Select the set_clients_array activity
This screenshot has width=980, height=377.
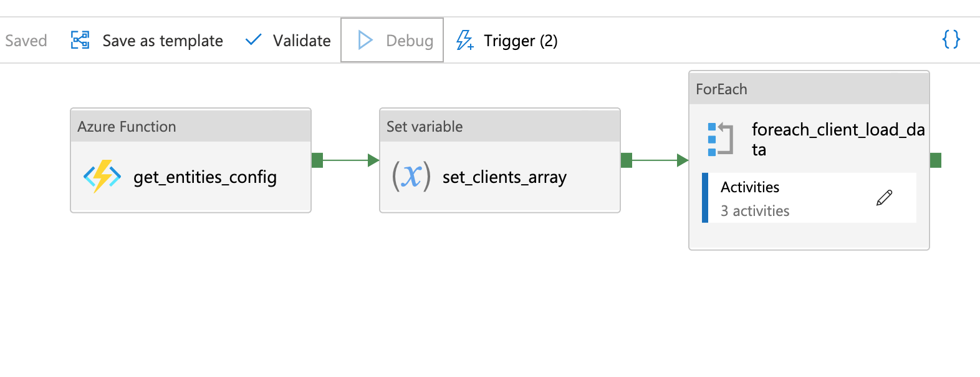coord(504,177)
